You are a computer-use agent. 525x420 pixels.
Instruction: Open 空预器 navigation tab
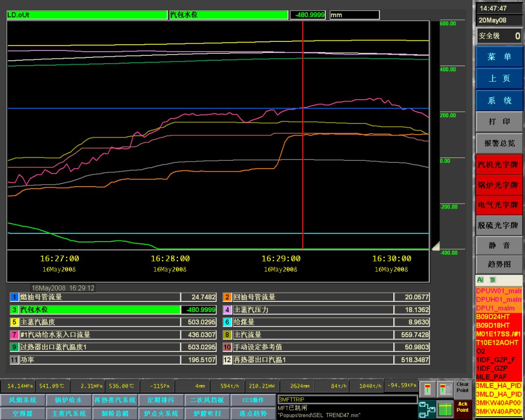coord(23,414)
